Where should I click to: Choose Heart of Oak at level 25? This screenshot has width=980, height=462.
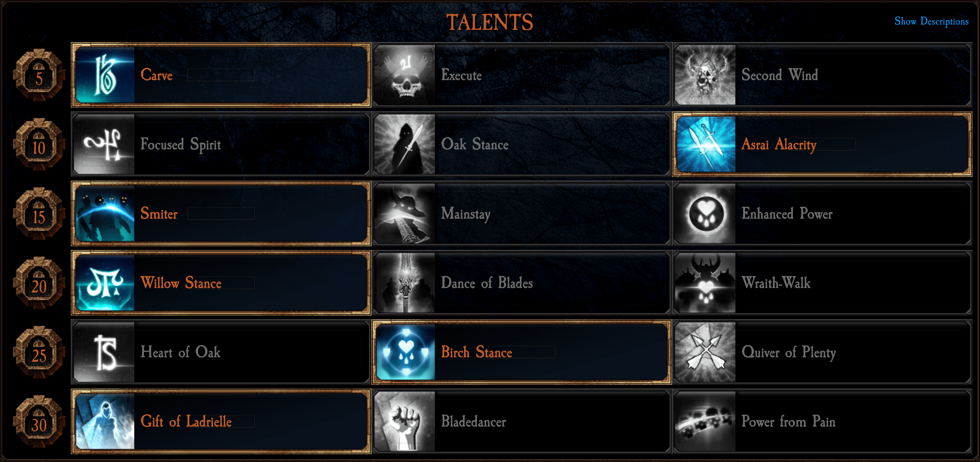point(221,352)
